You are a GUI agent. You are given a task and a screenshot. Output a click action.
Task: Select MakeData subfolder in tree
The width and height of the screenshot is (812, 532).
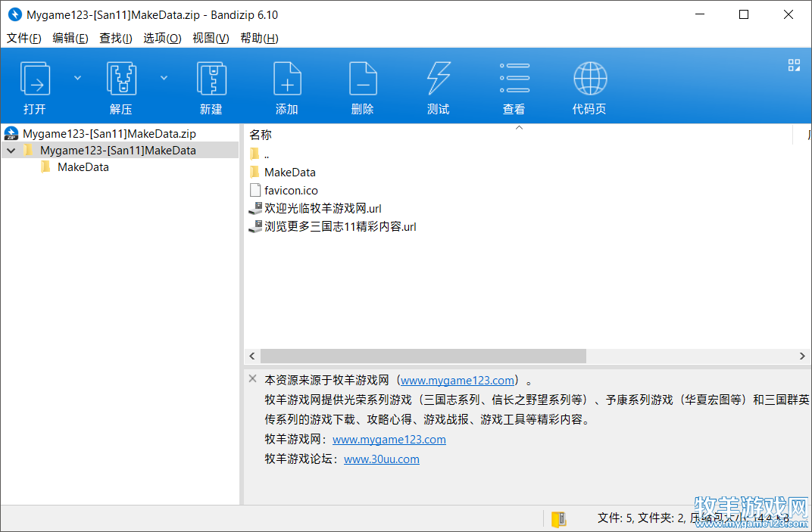coord(83,167)
